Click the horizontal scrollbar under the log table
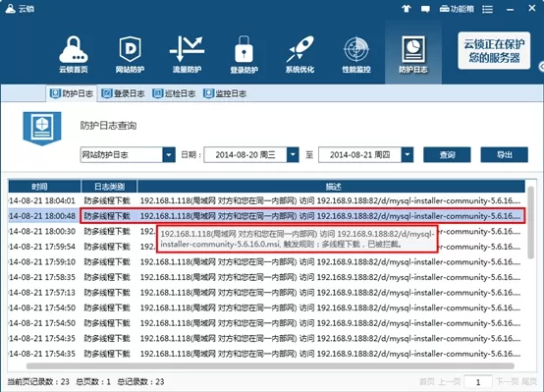 [270, 365]
